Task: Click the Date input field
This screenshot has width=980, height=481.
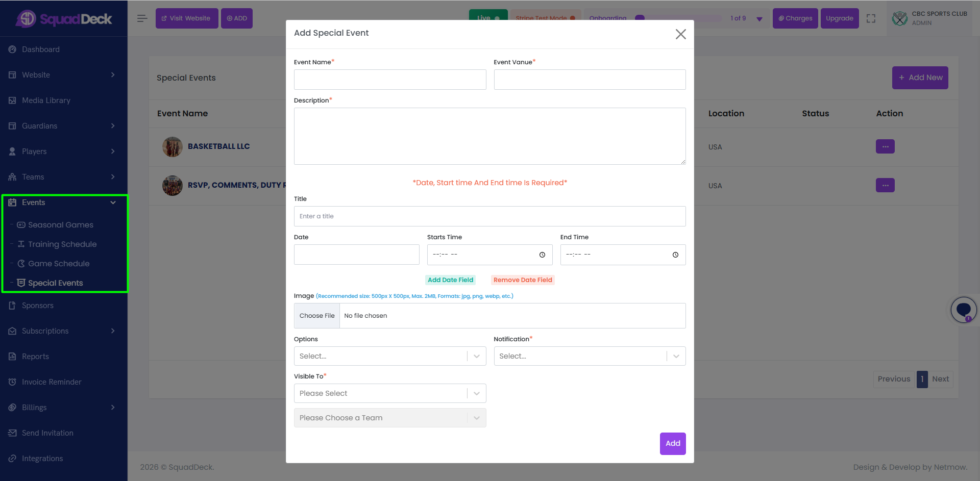Action: pyautogui.click(x=357, y=255)
